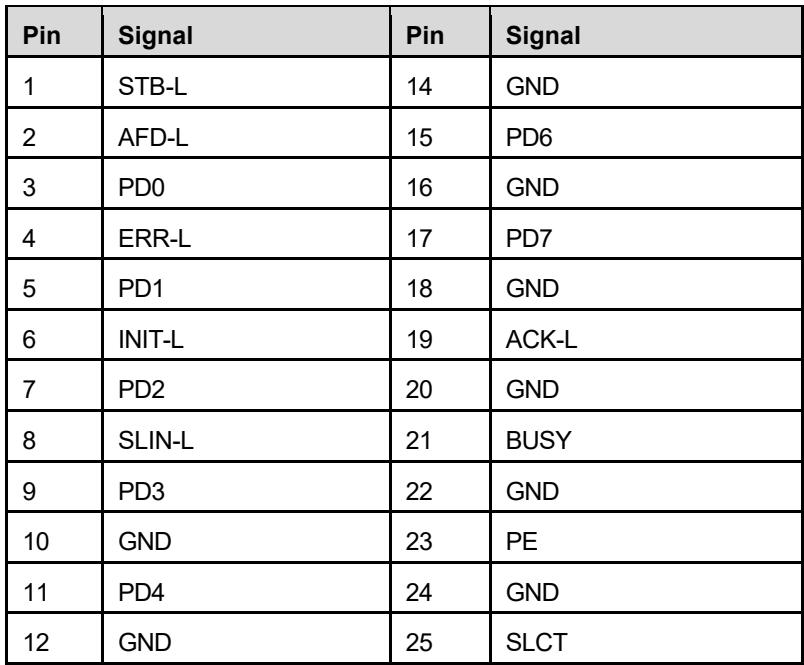The image size is (804, 665).
Task: Click the STB-L signal cell
Action: (x=246, y=82)
